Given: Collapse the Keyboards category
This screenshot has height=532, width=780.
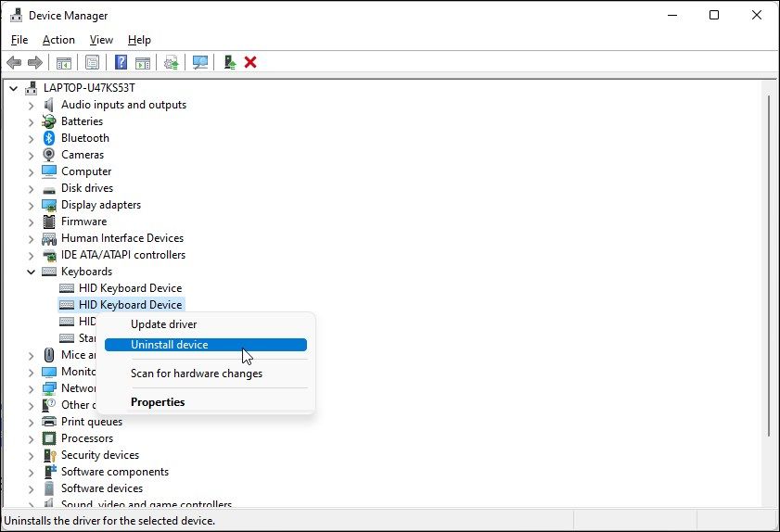Looking at the screenshot, I should click(31, 272).
